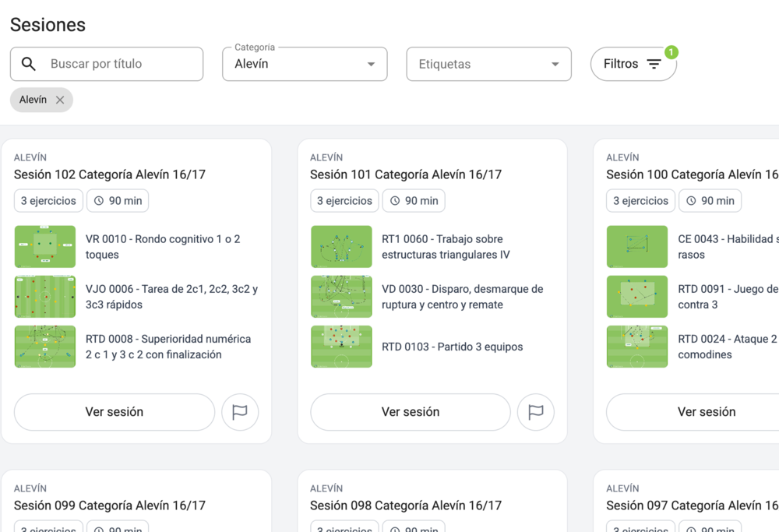Viewport: 779px width, 532px height.
Task: Click the 3 ejercicios chip on Sesión 101
Action: pyautogui.click(x=344, y=200)
